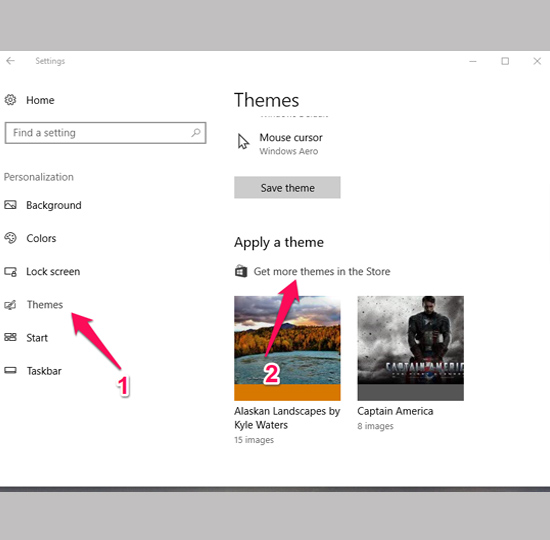The image size is (550, 540).
Task: Click the Home gear icon
Action: [x=10, y=100]
